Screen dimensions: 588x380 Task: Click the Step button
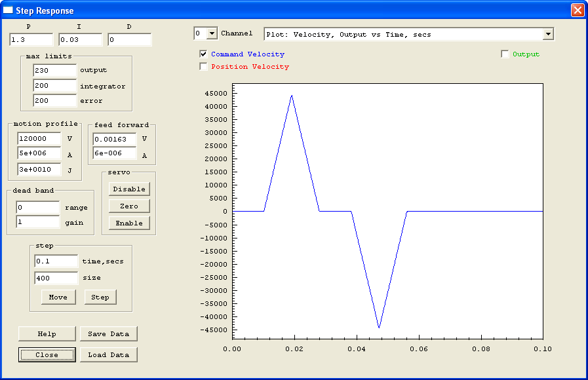coord(100,297)
